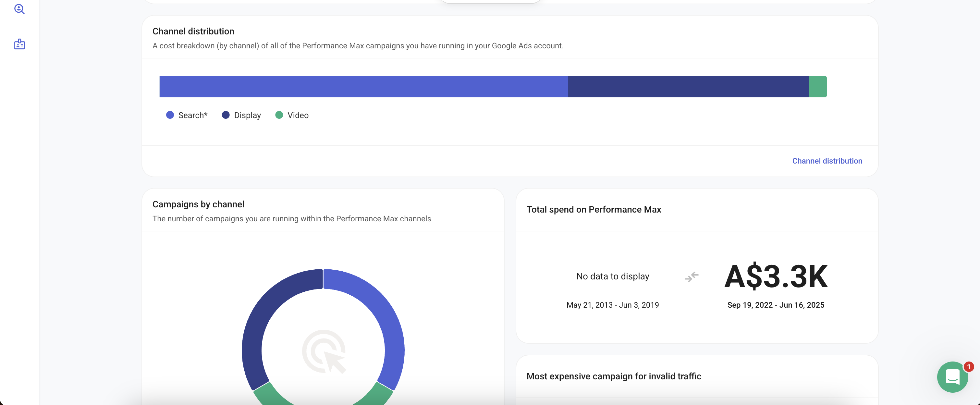Toggle the Search* legend label
980x405 pixels.
click(x=192, y=115)
